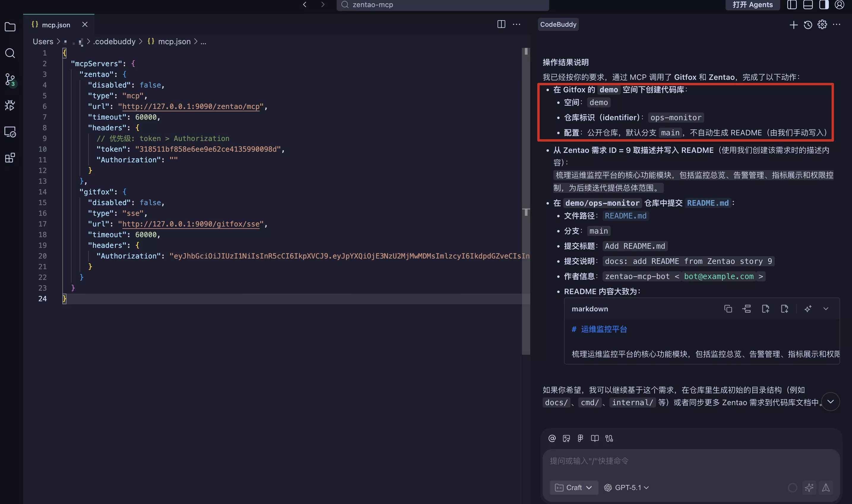Open the GPT-5.1 model selector
Screen dimensions: 852x504
pyautogui.click(x=626, y=488)
